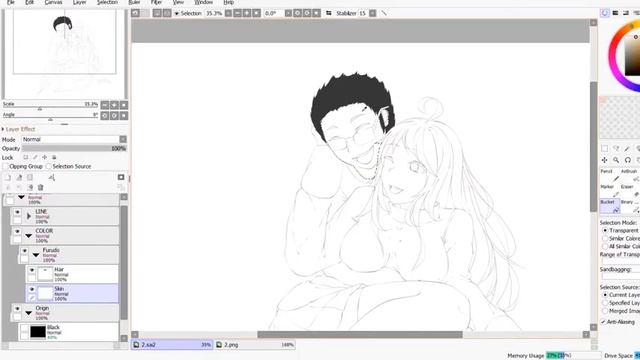Delete the selected layer with trash icon
The image size is (640, 360).
(x=40, y=187)
